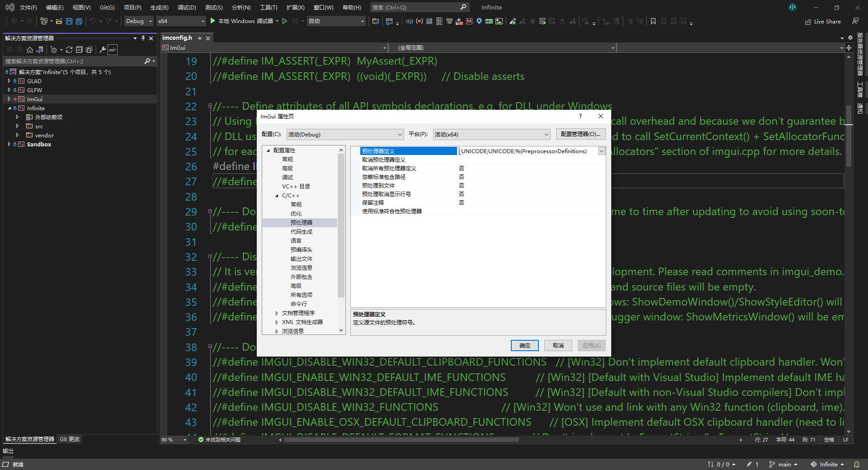This screenshot has width=868, height=470.
Task: Click the red M toolbar icon
Action: point(469,21)
